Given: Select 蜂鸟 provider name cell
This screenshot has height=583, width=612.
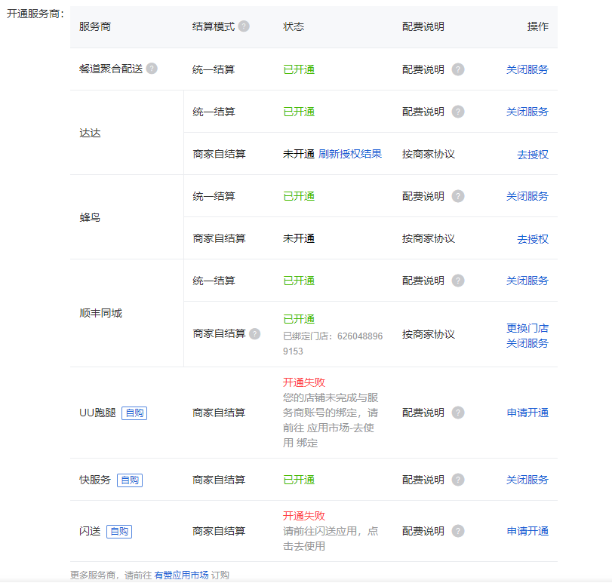Looking at the screenshot, I should [x=90, y=217].
